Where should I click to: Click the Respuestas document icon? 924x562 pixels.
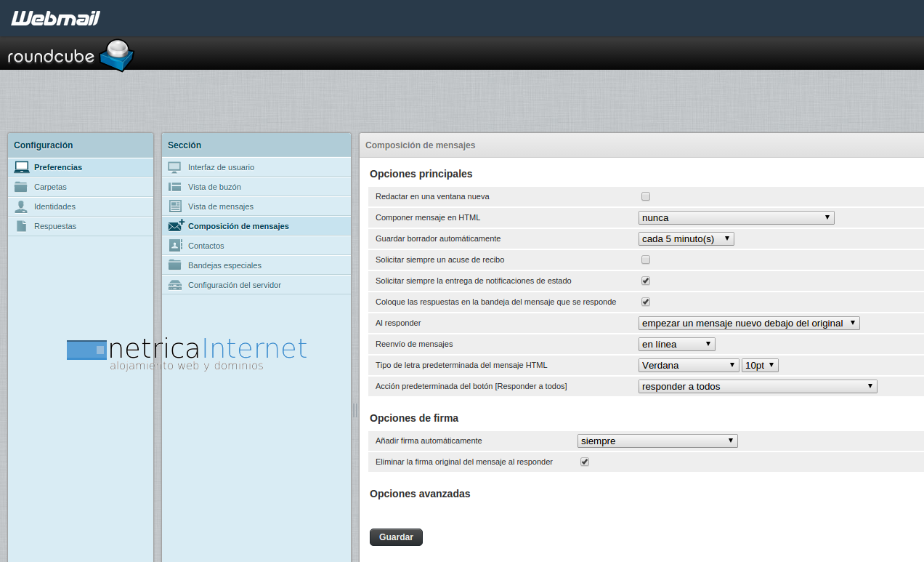click(21, 226)
